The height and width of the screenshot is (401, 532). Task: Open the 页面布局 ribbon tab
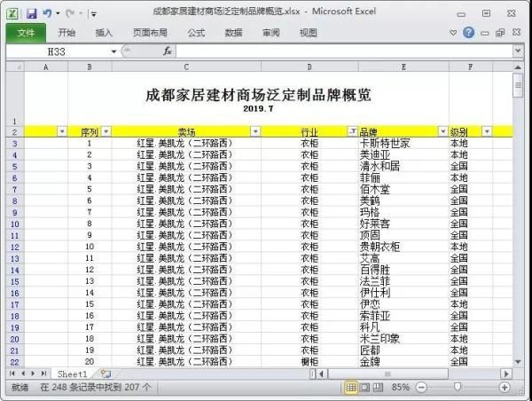[150, 33]
